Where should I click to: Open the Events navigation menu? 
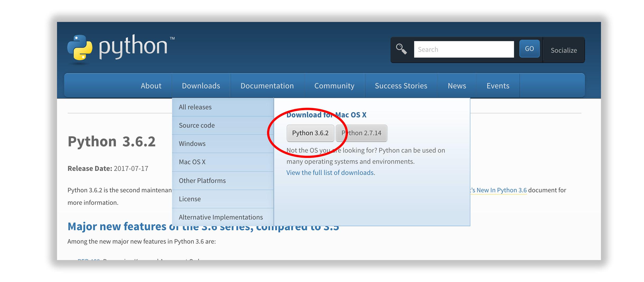click(498, 86)
